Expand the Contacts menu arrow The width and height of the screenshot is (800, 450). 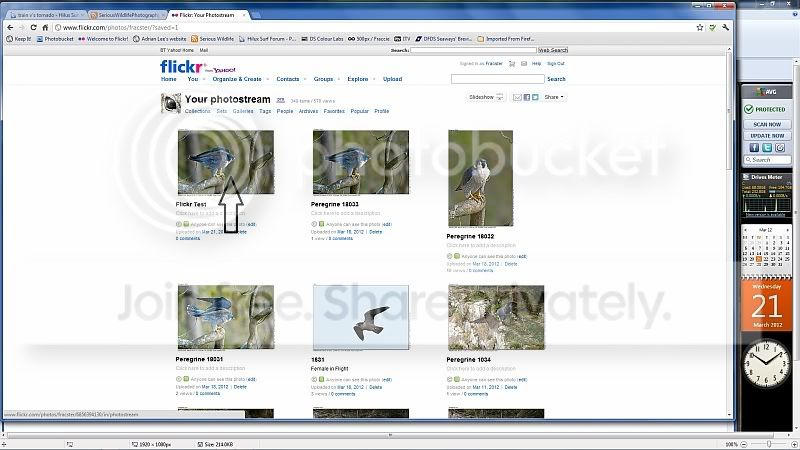point(305,80)
